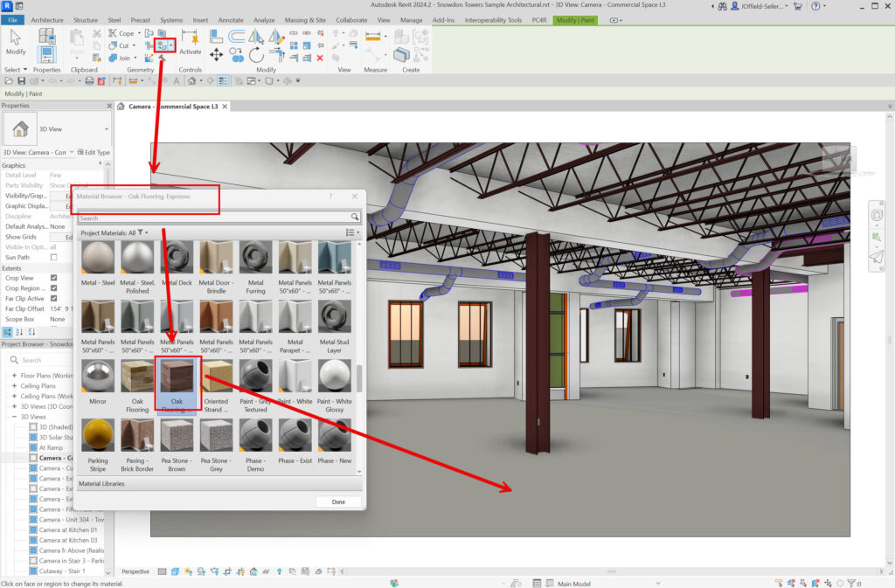Image resolution: width=895 pixels, height=588 pixels.
Task: Click the Properties palette ribbon icon
Action: (46, 55)
